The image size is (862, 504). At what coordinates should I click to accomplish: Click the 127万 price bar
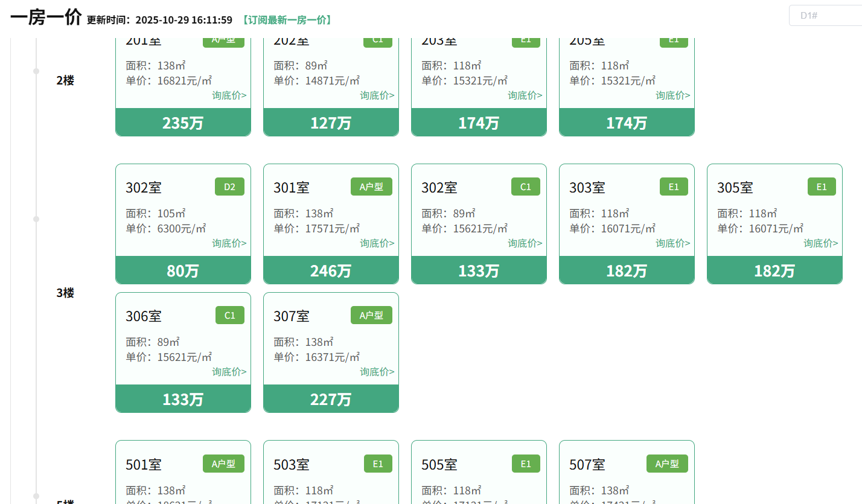[331, 123]
